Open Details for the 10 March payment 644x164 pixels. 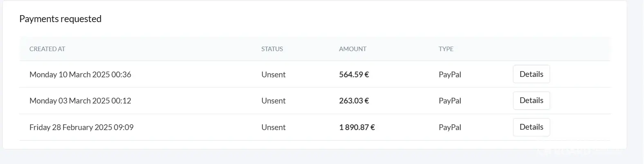531,74
